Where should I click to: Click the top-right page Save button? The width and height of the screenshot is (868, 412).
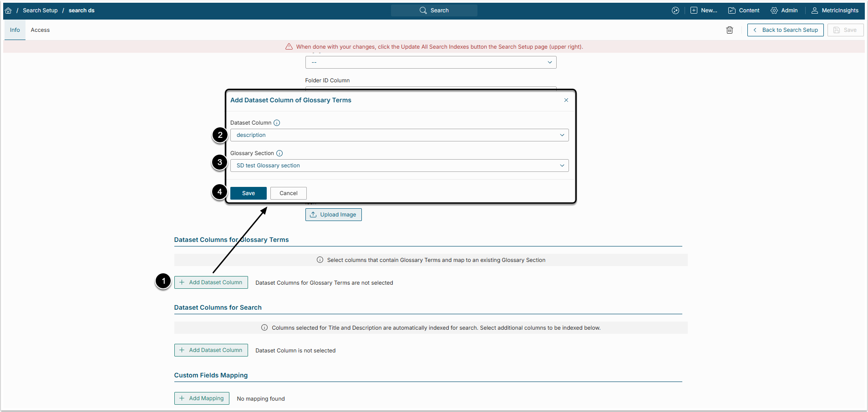[x=845, y=30]
